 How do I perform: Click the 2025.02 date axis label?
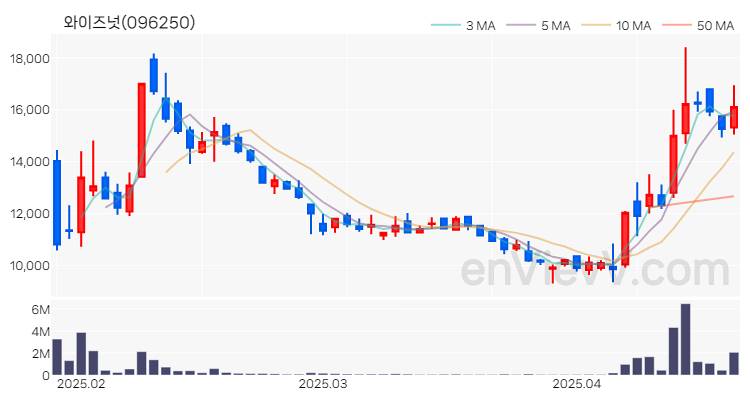click(80, 384)
